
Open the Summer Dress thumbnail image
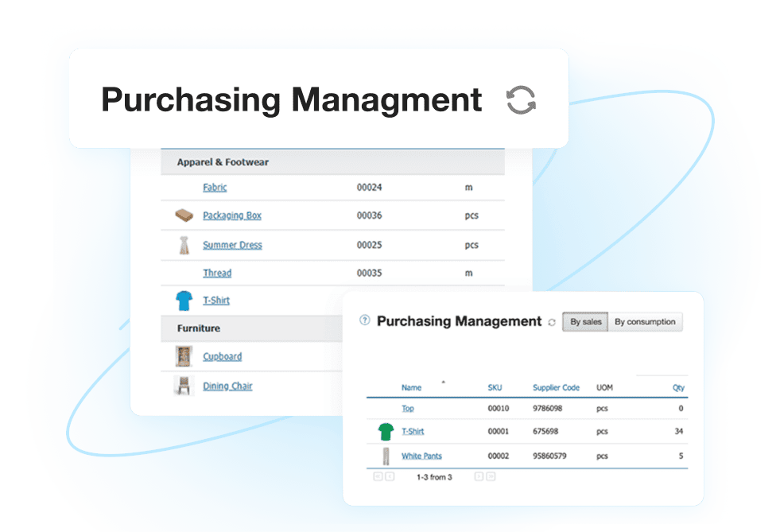pyautogui.click(x=184, y=245)
